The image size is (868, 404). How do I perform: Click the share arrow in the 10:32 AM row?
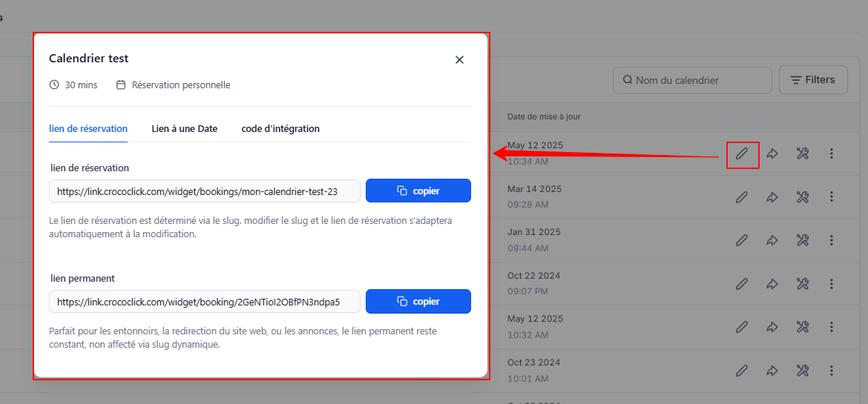tap(772, 327)
